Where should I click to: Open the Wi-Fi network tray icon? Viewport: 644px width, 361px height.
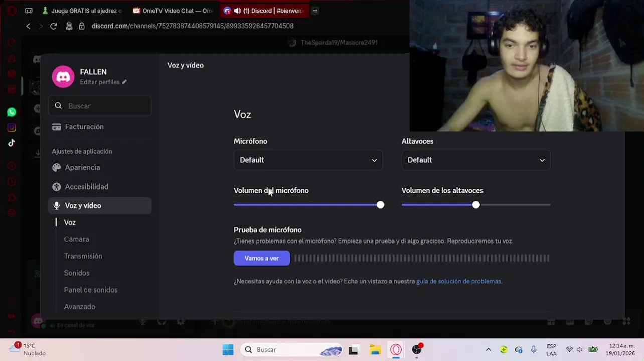(x=569, y=350)
